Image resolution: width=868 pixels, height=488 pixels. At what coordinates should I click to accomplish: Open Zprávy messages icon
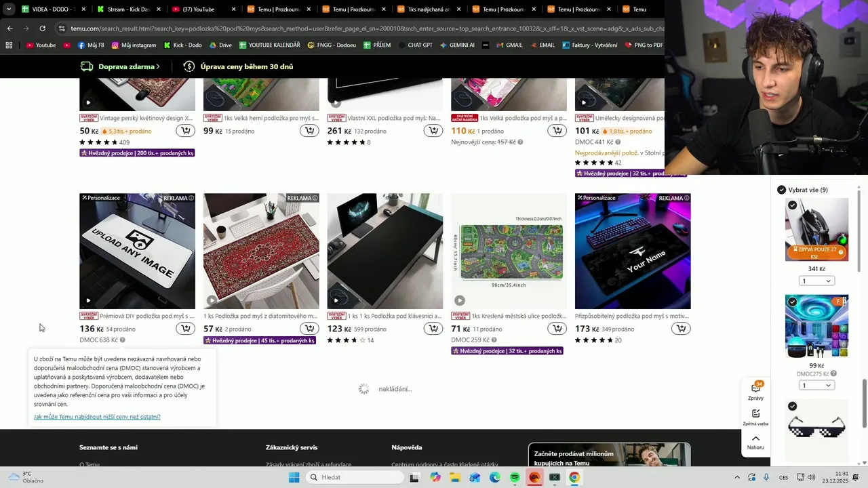(x=755, y=391)
